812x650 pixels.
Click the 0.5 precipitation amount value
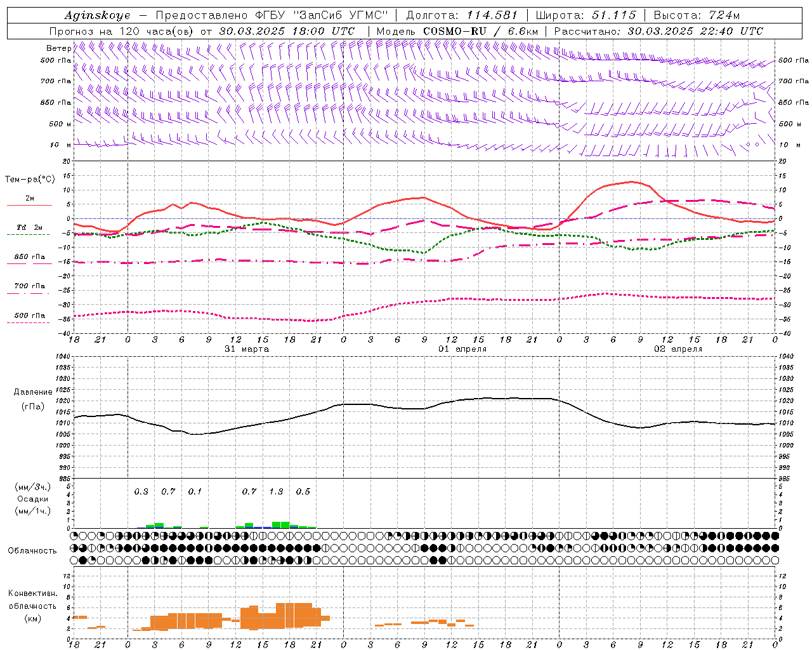pos(303,491)
